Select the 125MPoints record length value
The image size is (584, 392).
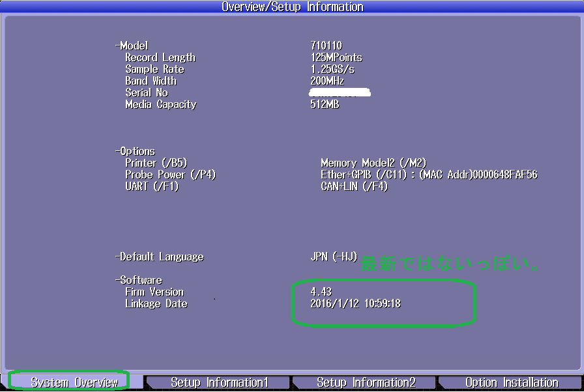pyautogui.click(x=336, y=57)
